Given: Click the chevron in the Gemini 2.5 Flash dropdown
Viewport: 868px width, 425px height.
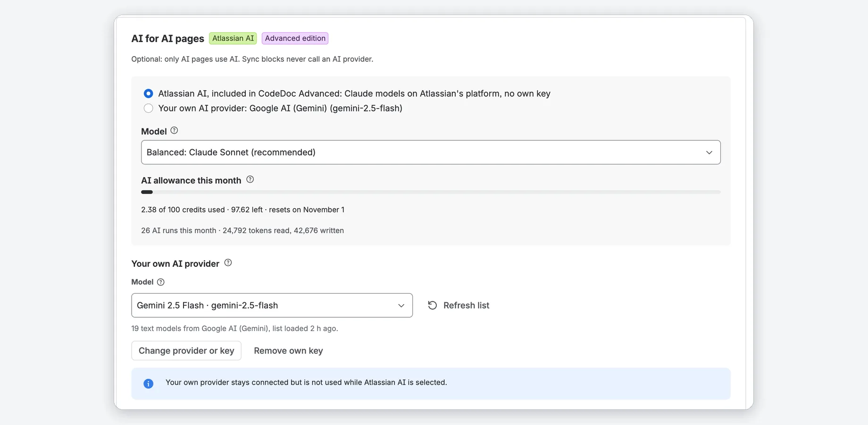Looking at the screenshot, I should tap(401, 306).
